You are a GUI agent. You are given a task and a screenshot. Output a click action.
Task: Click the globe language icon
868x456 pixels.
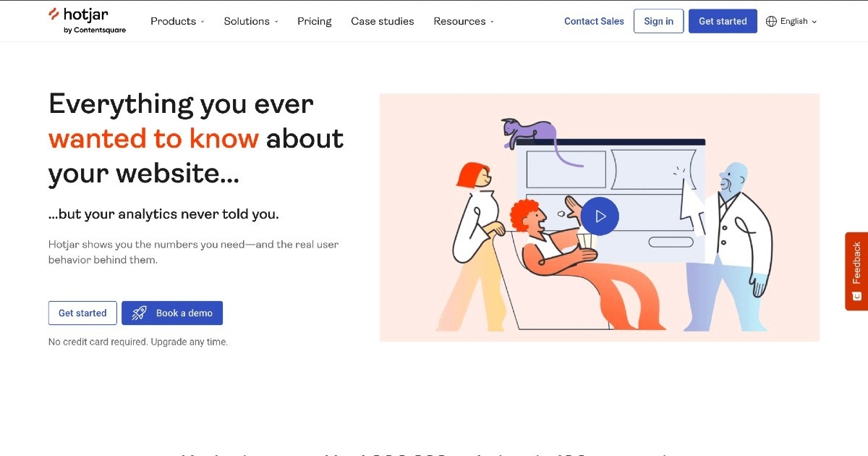771,21
